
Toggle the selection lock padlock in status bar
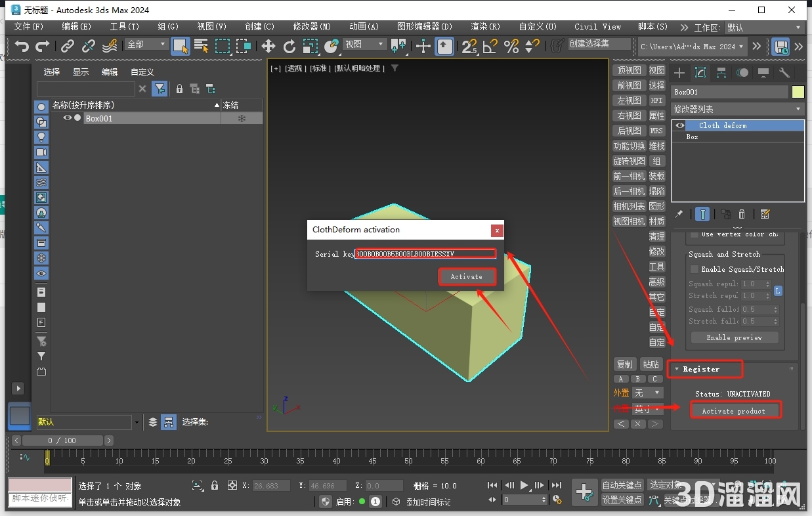[x=215, y=486]
